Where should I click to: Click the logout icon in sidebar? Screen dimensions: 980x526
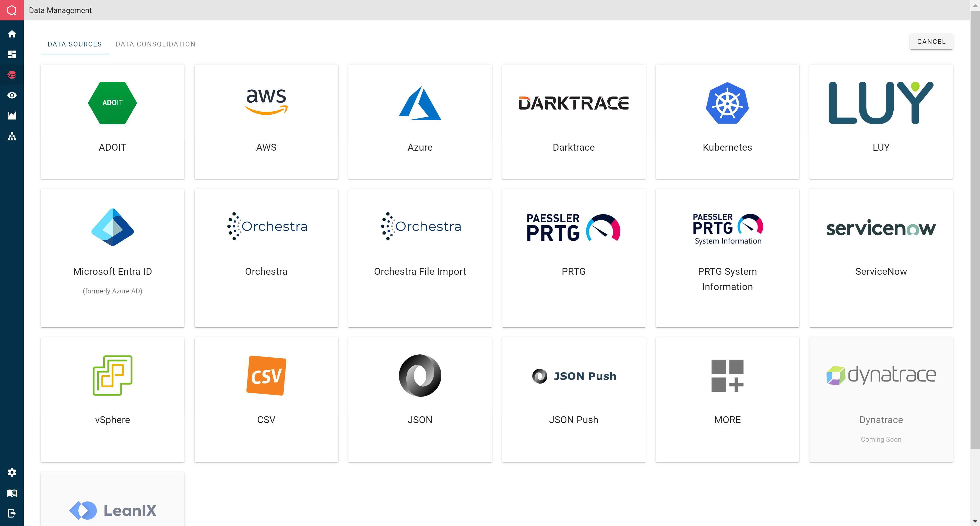[12, 513]
